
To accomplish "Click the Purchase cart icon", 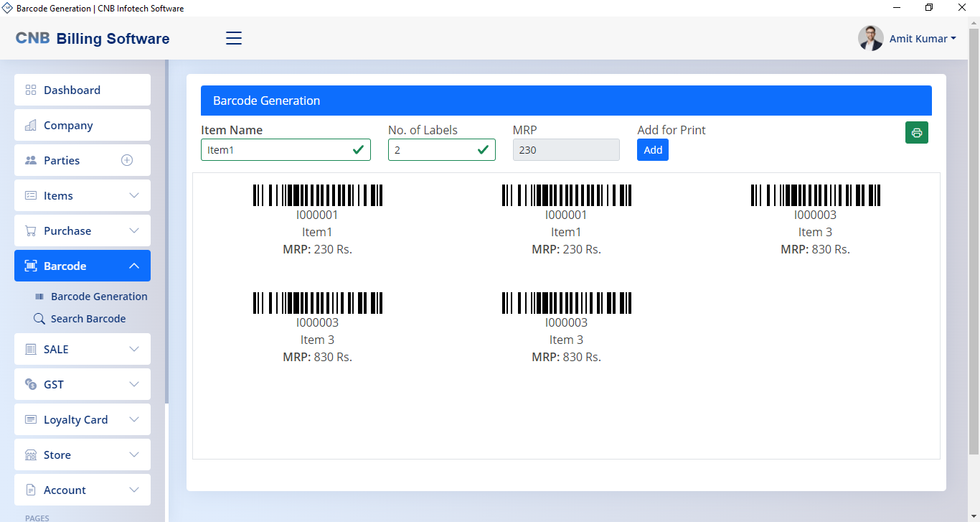I will coord(31,230).
